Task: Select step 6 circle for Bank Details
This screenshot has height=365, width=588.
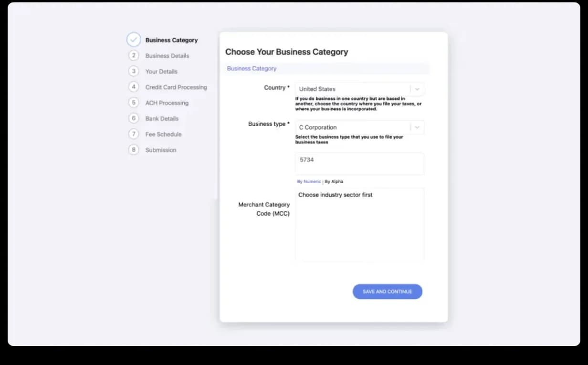Action: pos(134,118)
